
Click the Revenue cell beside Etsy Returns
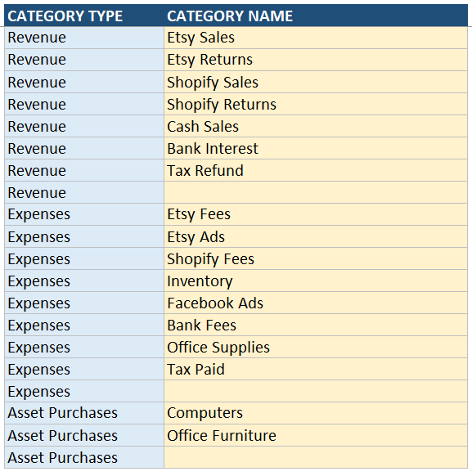click(84, 60)
